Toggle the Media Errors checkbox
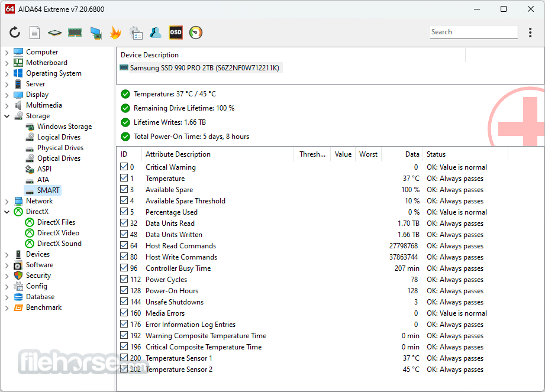Viewport: 545px width, 392px height. point(124,313)
